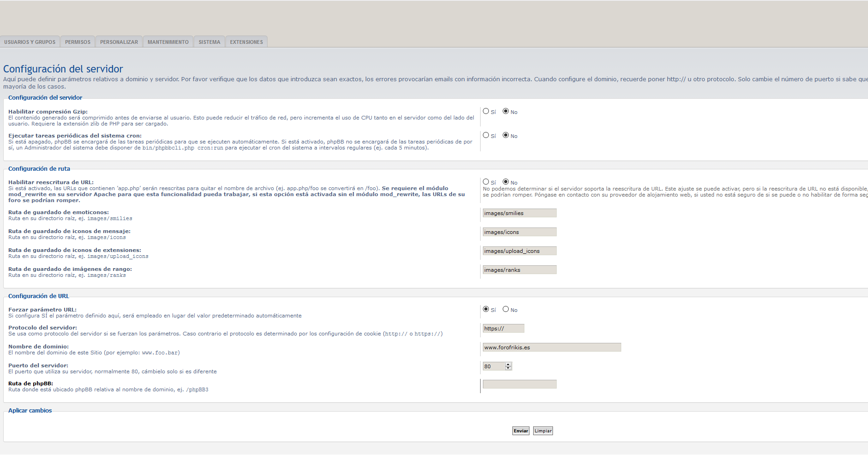
Task: Focus the images/icons path field
Action: pyautogui.click(x=519, y=232)
